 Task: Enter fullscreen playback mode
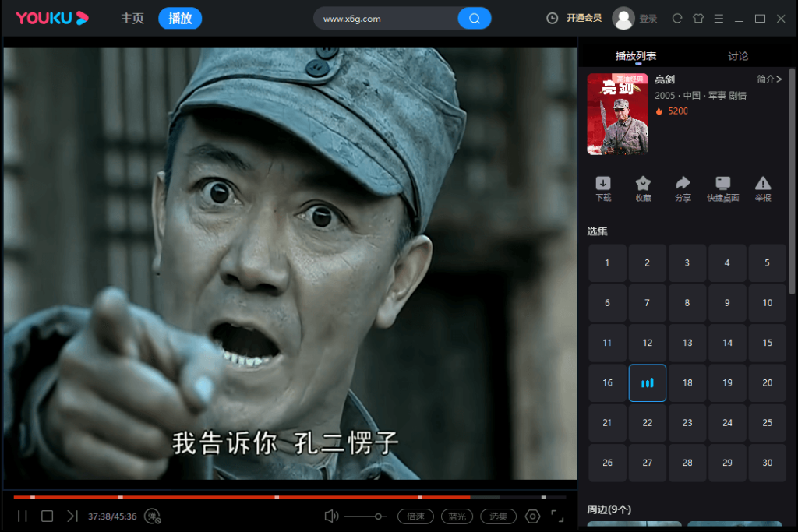[x=556, y=516]
